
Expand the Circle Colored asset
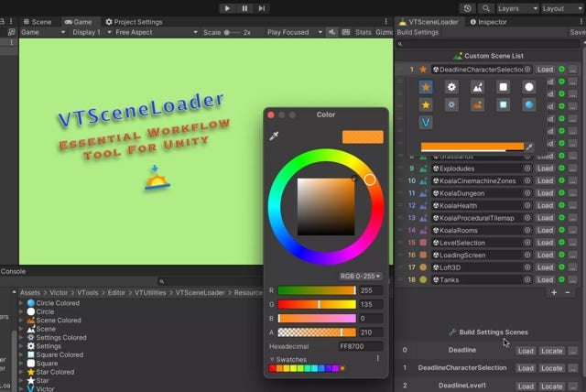click(21, 303)
